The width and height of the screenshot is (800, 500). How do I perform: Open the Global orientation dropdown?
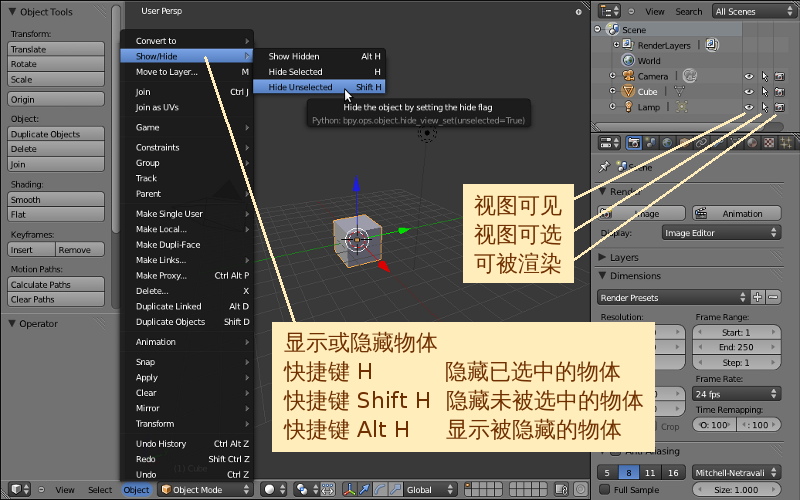pyautogui.click(x=430, y=489)
